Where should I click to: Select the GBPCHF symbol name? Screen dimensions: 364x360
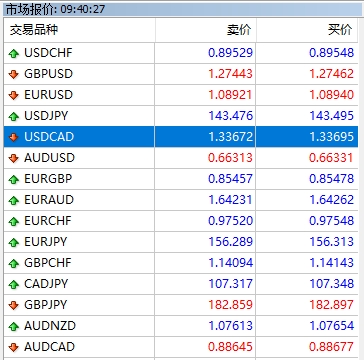(48, 263)
